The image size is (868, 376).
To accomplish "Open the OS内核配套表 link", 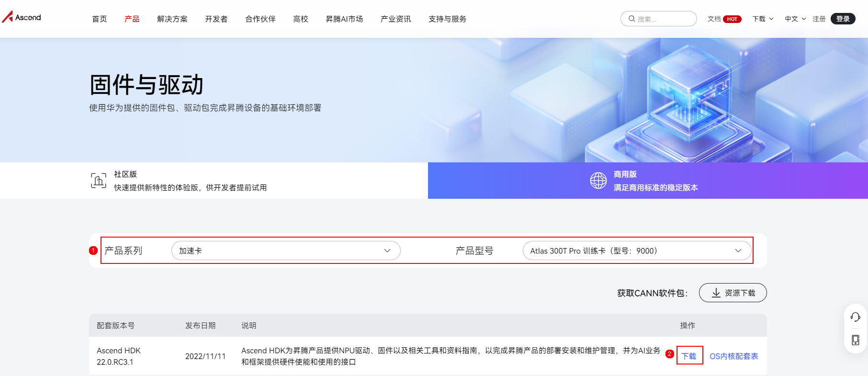I will (734, 356).
